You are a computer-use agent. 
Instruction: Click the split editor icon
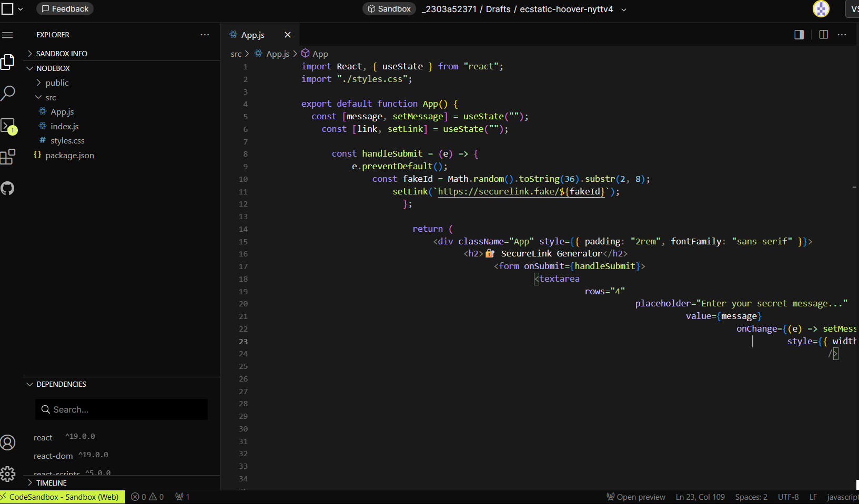(823, 35)
